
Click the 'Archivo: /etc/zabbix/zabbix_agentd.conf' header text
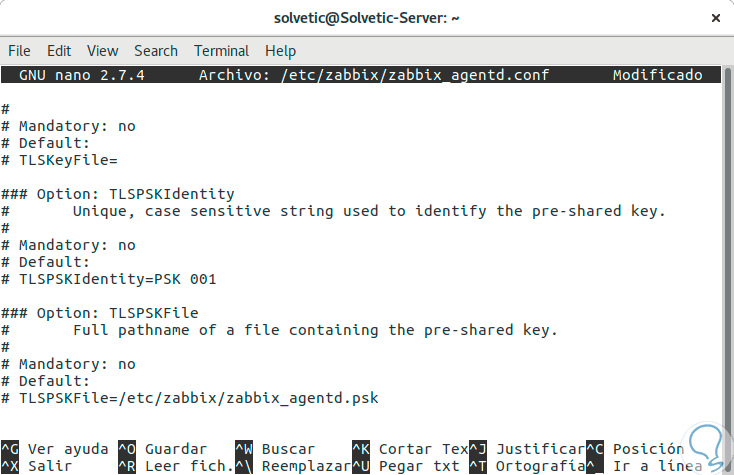coord(374,75)
